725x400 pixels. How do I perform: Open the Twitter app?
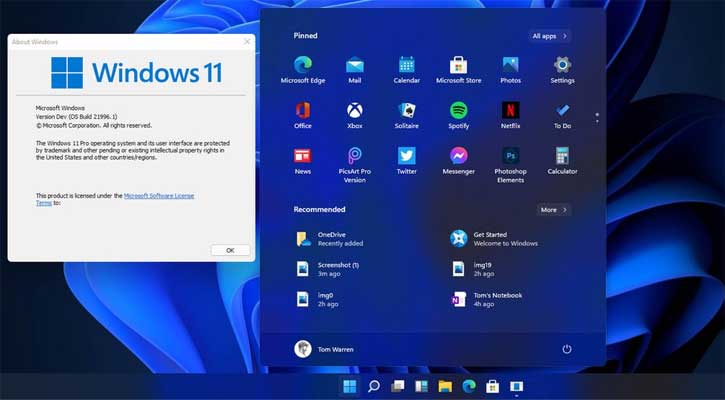coord(406,161)
